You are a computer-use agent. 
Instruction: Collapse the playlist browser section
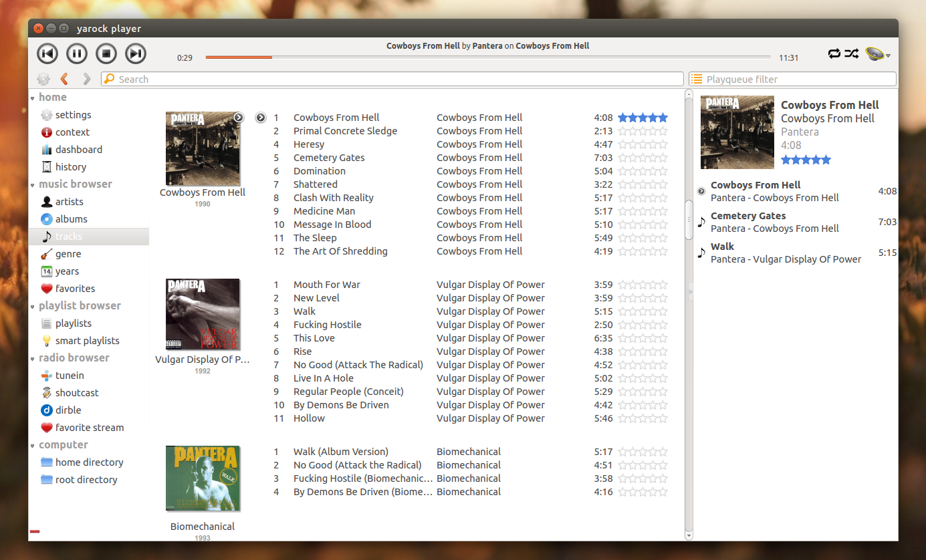click(32, 306)
